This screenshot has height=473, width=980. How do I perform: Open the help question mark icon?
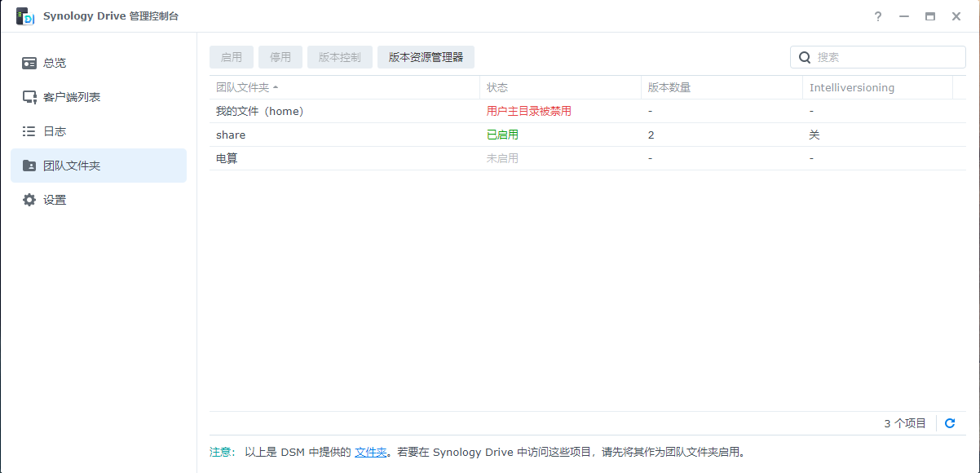click(878, 16)
